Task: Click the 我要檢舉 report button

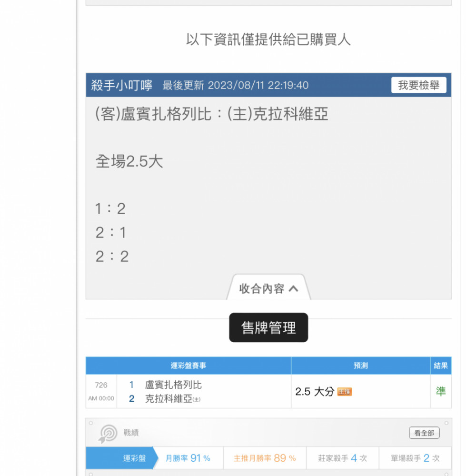Action: click(419, 85)
